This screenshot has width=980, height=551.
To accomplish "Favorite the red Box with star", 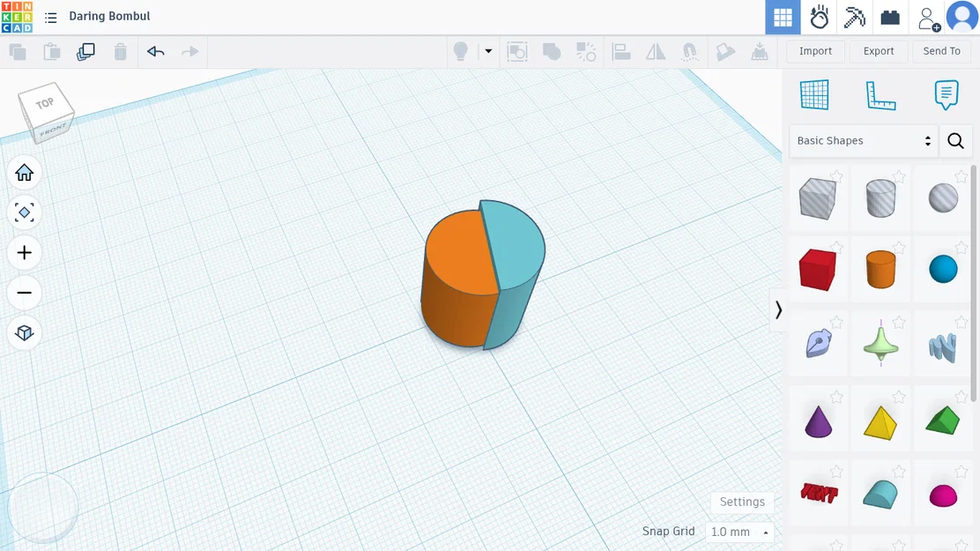I will [836, 248].
